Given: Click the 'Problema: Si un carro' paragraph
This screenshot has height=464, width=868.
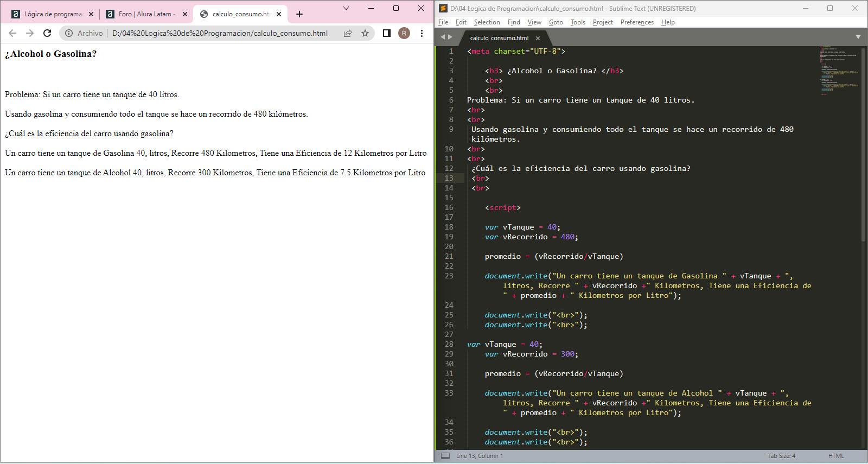Looking at the screenshot, I should [92, 94].
